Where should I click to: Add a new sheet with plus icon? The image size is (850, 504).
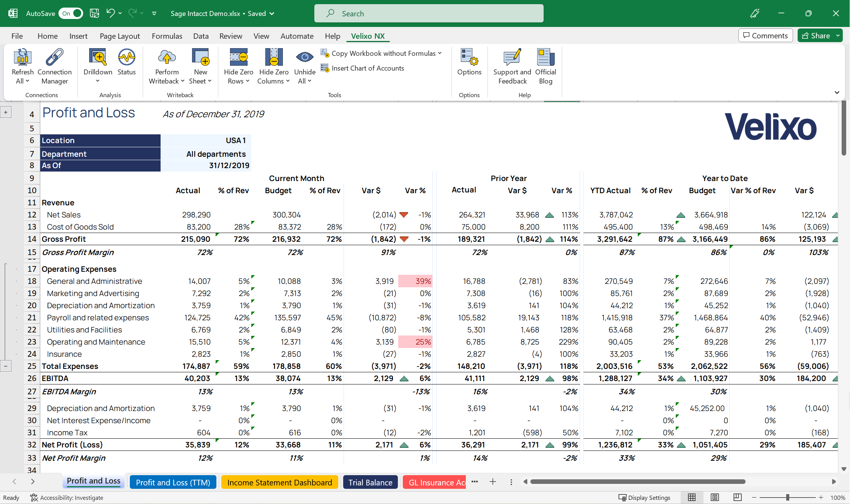coord(493,482)
